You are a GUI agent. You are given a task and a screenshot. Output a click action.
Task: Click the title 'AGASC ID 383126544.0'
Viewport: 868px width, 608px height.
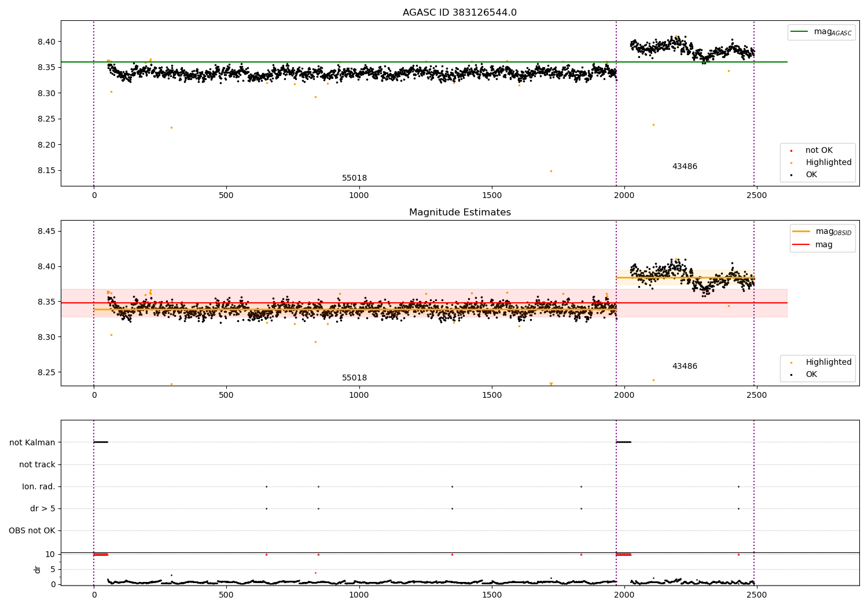[x=459, y=13]
